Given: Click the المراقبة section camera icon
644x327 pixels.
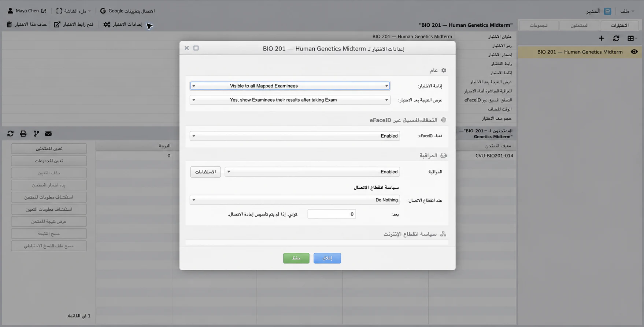Looking at the screenshot, I should pyautogui.click(x=444, y=155).
